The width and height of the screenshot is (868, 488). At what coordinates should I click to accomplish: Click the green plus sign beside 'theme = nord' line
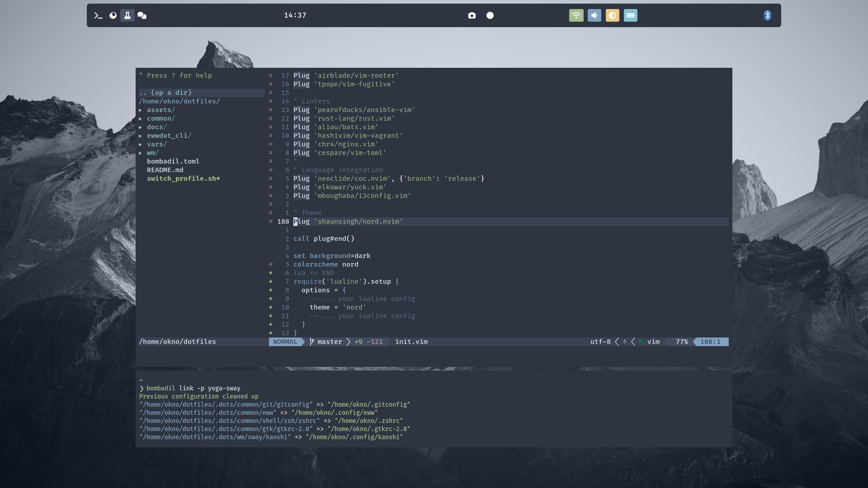271,307
